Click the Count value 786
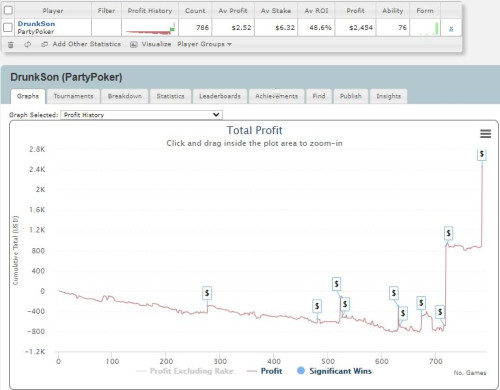This screenshot has width=500, height=390. [x=202, y=28]
